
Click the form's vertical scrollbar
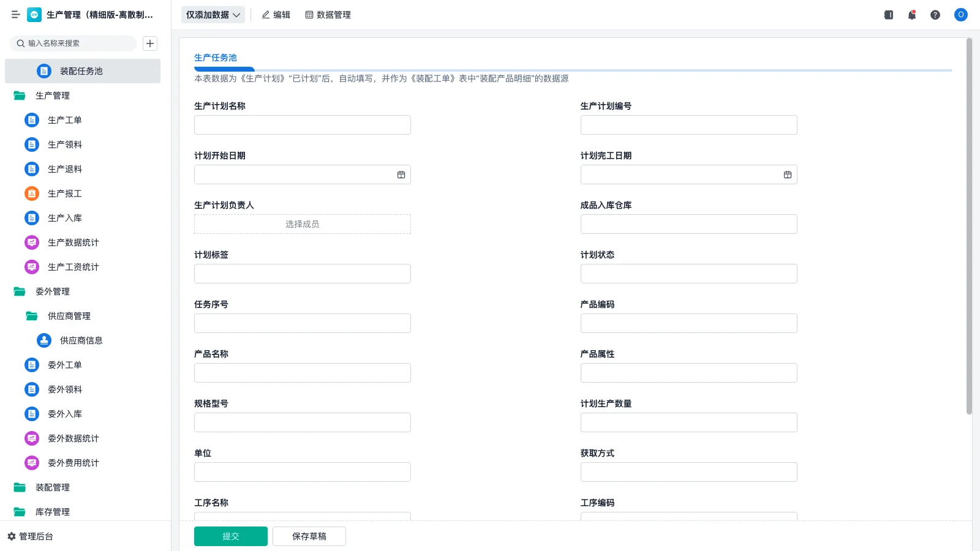pyautogui.click(x=969, y=227)
